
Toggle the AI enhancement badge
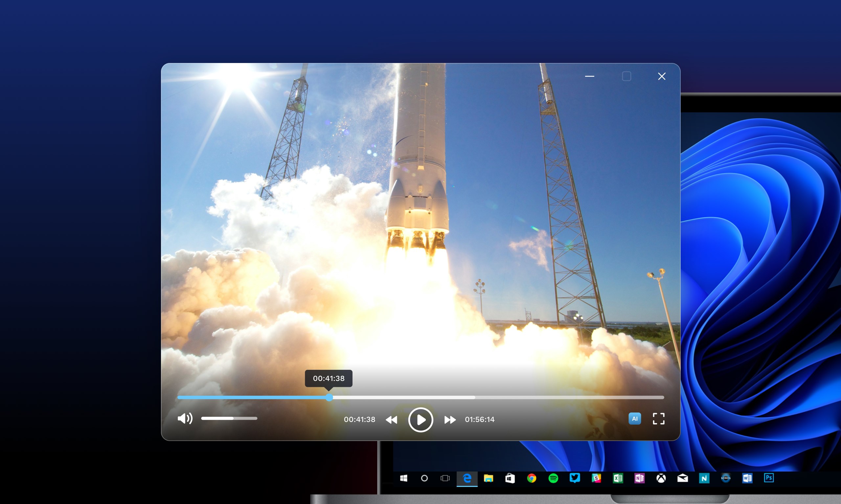click(x=635, y=419)
